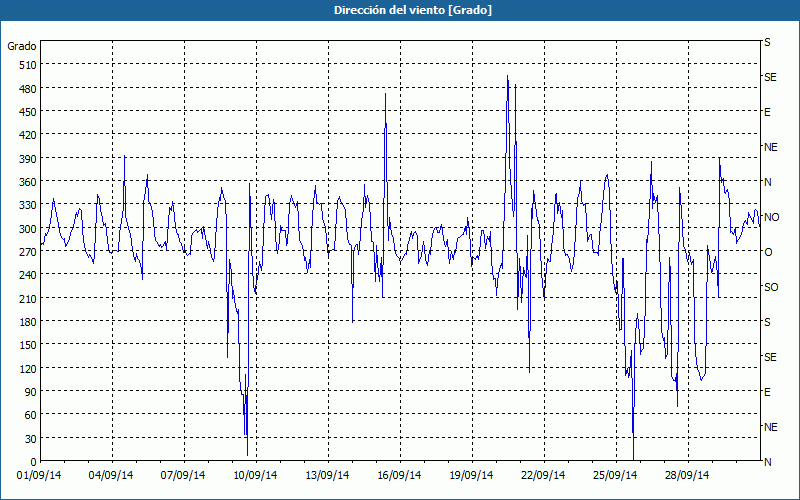Select the 480 value on the left axis
This screenshot has width=800, height=500.
(x=28, y=89)
